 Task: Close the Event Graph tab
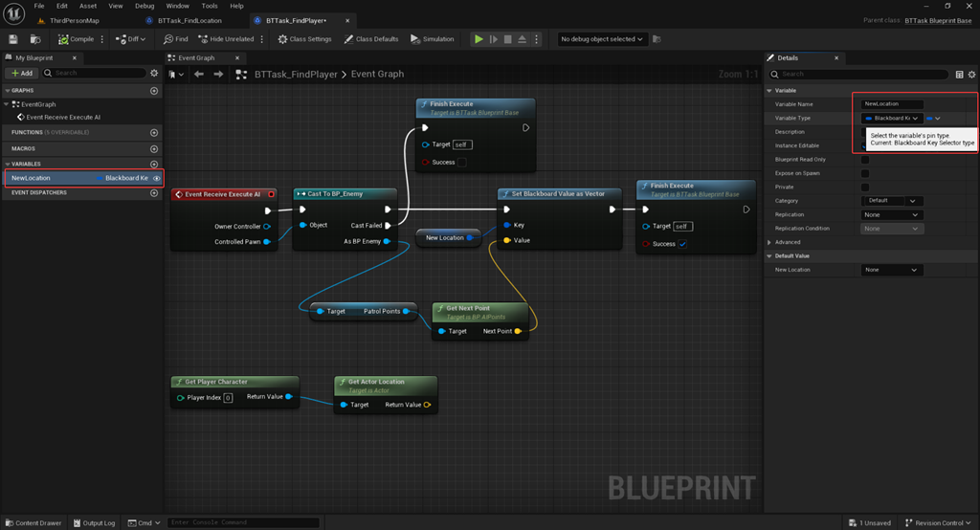coord(237,58)
